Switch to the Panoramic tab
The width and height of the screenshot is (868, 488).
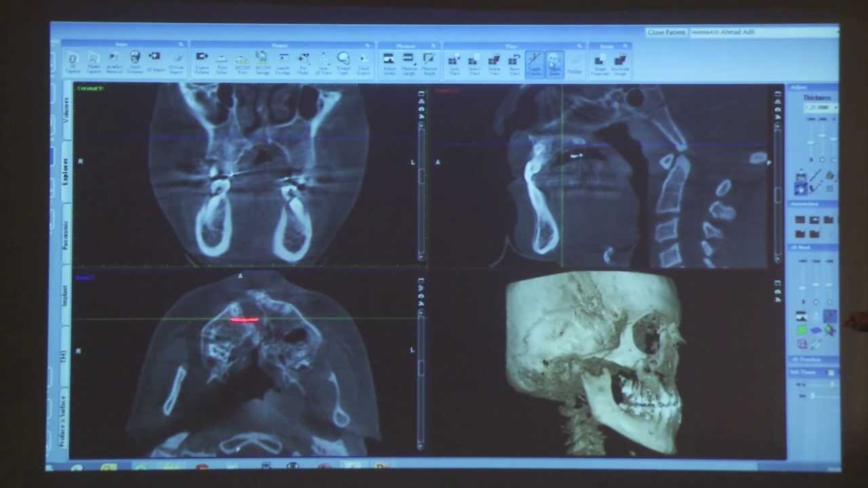pos(66,234)
